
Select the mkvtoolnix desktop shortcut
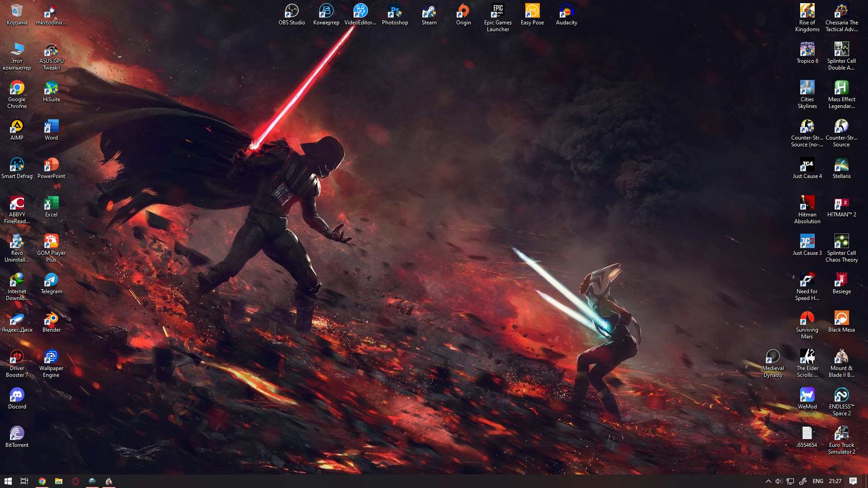(x=51, y=14)
